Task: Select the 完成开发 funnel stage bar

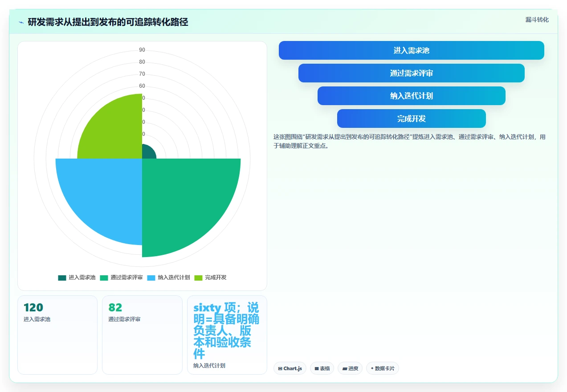Action: tap(411, 118)
